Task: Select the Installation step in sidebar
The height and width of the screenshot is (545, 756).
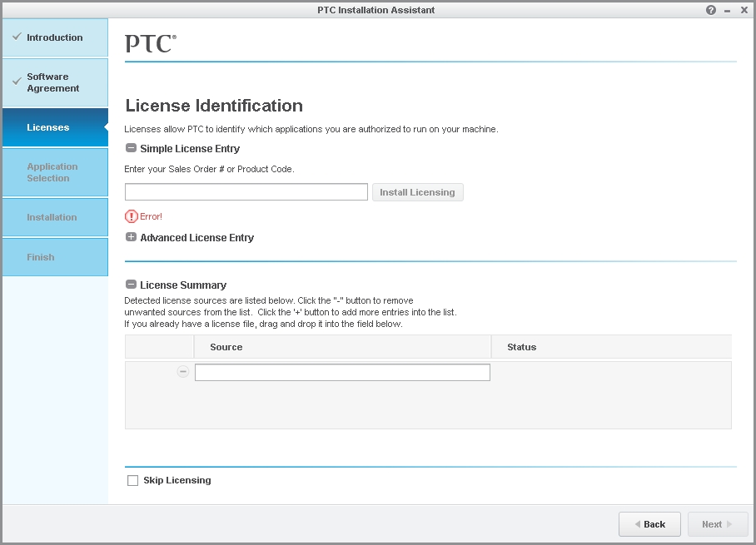Action: tap(55, 217)
